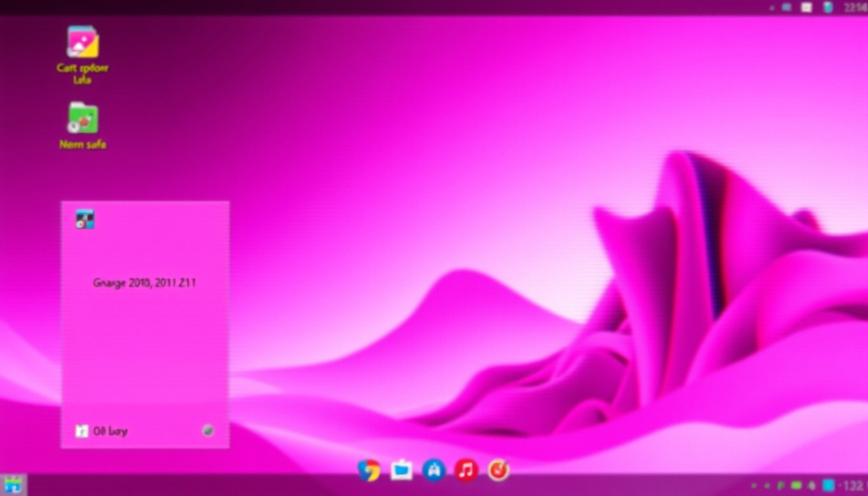This screenshot has height=496, width=868.
Task: Open the green "Nem safe" folder icon
Action: (x=83, y=118)
